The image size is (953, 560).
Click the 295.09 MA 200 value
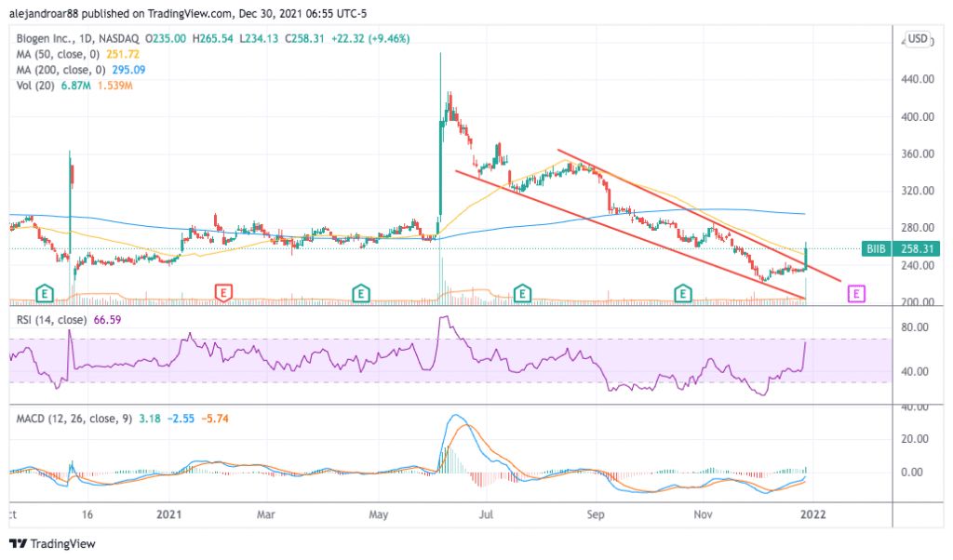pos(128,70)
